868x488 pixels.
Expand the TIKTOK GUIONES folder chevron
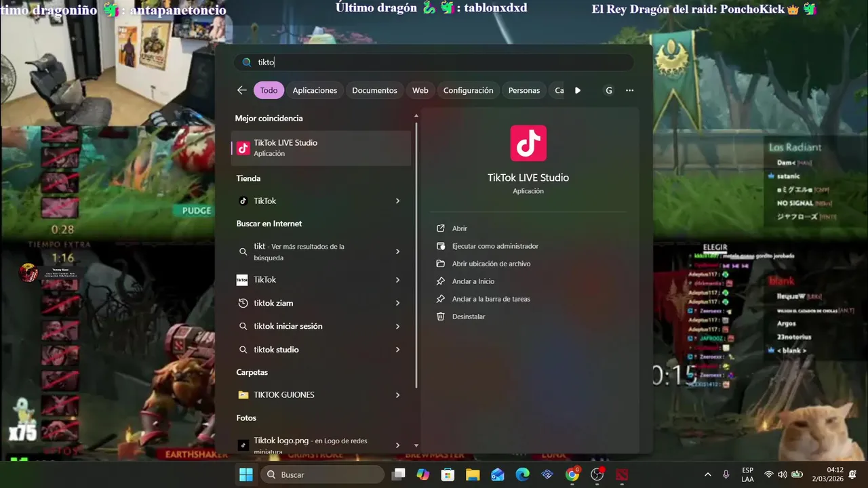tap(397, 394)
